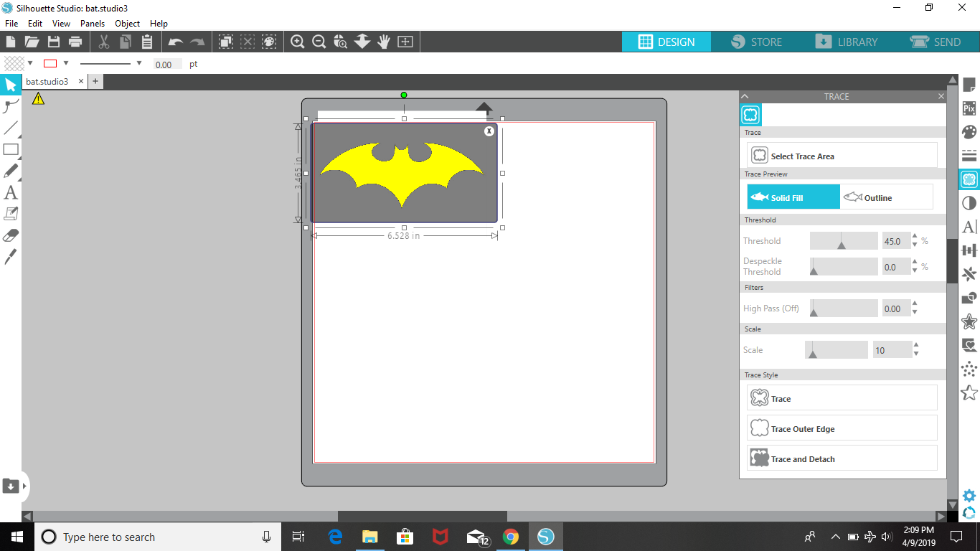Open the File menu

[x=11, y=24]
